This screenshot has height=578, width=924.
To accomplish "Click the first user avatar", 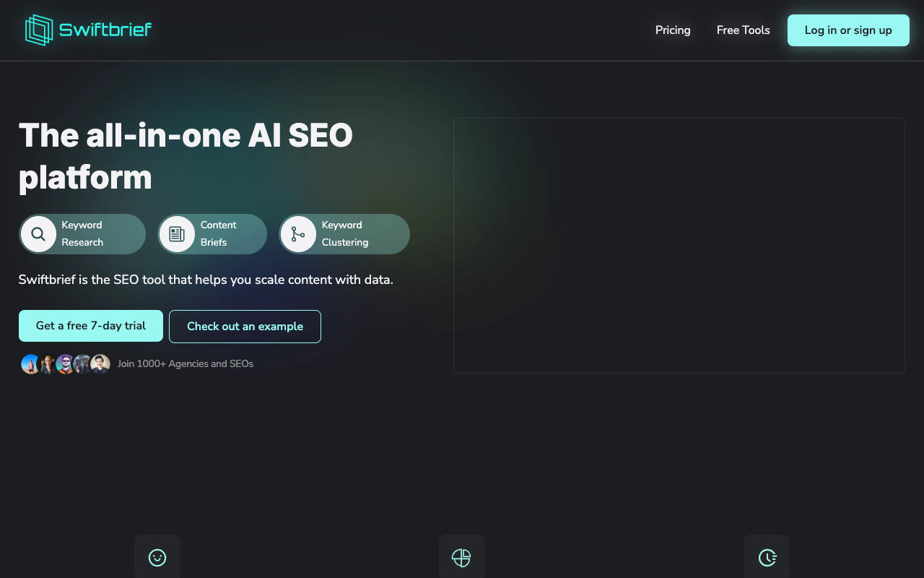I will pos(31,364).
